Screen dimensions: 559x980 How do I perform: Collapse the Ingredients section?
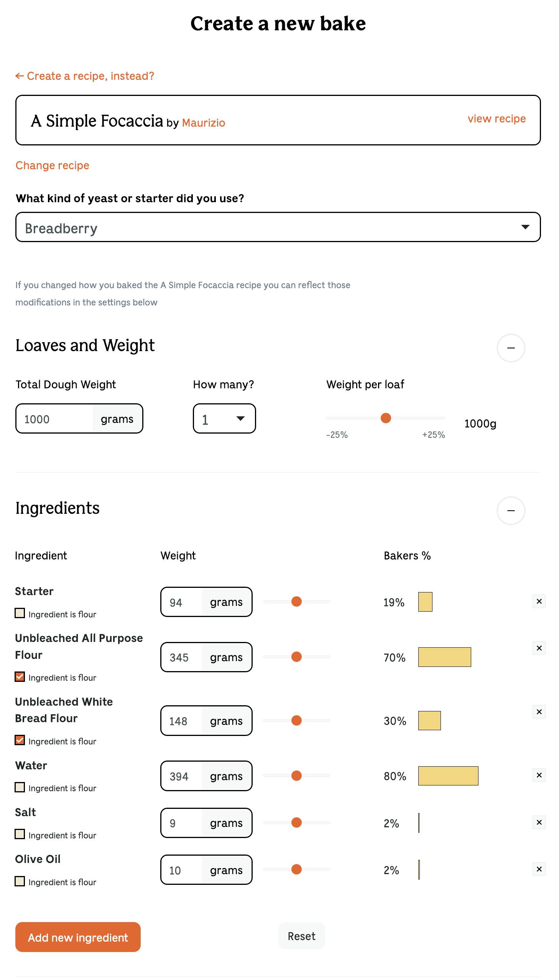pyautogui.click(x=511, y=511)
